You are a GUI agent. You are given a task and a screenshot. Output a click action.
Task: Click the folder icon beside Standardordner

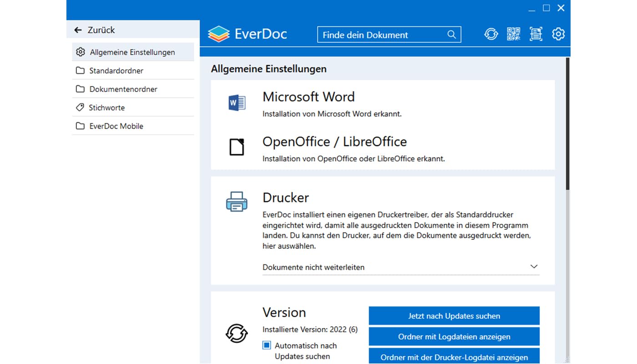tap(80, 71)
